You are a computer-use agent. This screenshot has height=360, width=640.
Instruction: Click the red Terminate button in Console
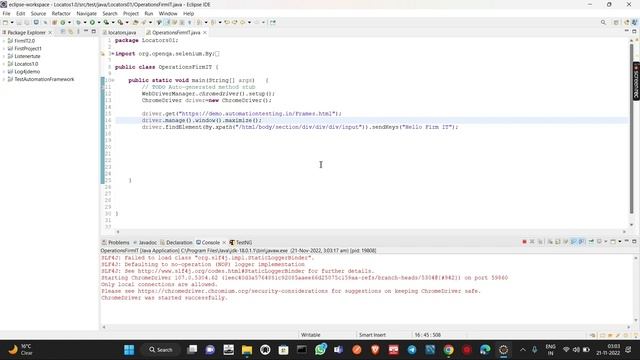pyautogui.click(x=524, y=242)
